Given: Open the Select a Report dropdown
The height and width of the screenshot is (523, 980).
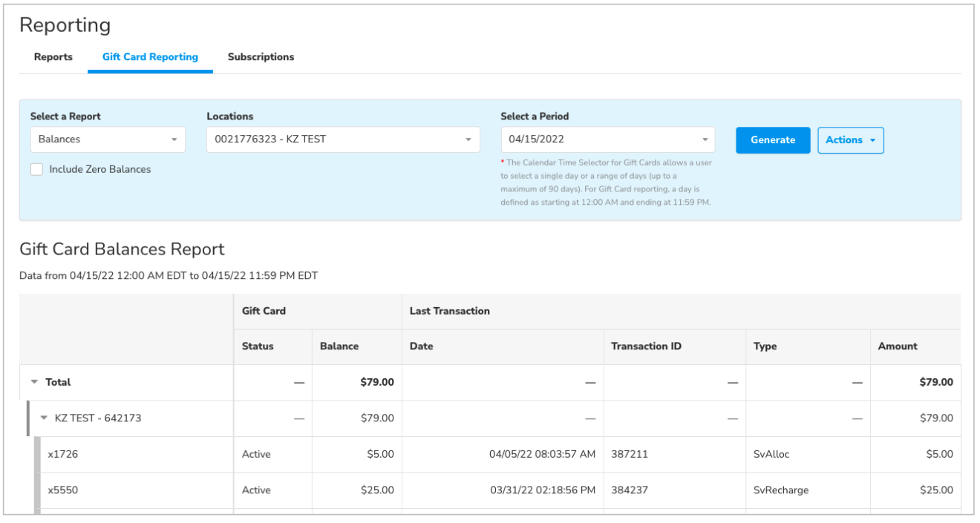Looking at the screenshot, I should pos(108,139).
